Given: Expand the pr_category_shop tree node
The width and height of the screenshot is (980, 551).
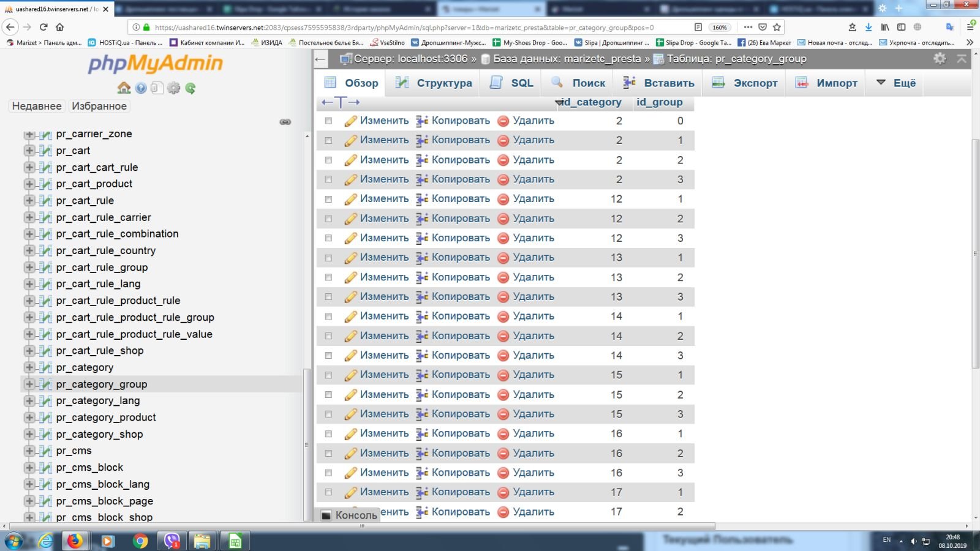Looking at the screenshot, I should pyautogui.click(x=29, y=434).
